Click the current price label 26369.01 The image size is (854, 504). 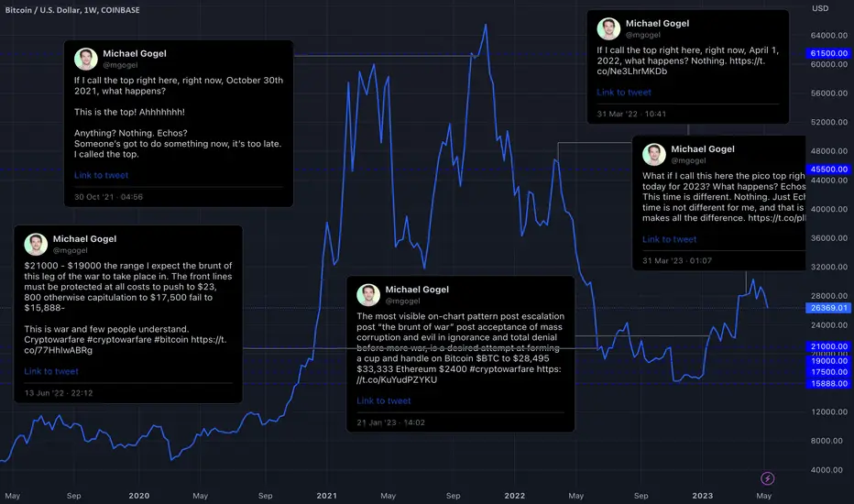[828, 308]
